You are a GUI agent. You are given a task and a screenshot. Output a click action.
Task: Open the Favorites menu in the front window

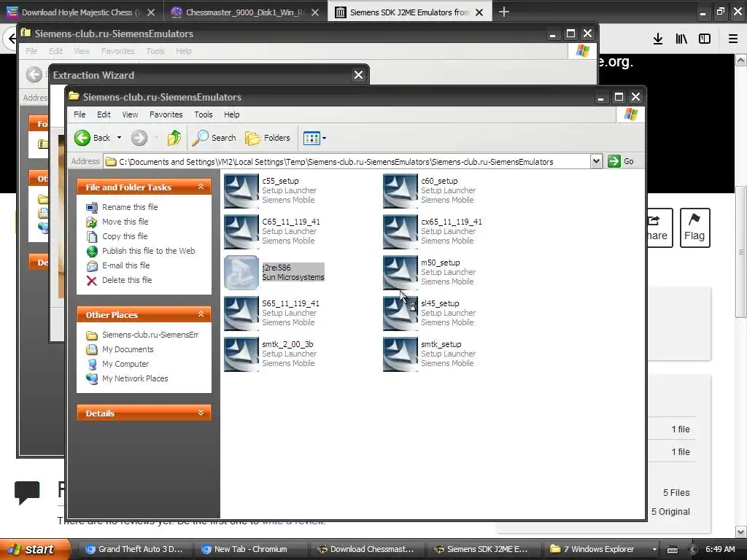click(166, 114)
